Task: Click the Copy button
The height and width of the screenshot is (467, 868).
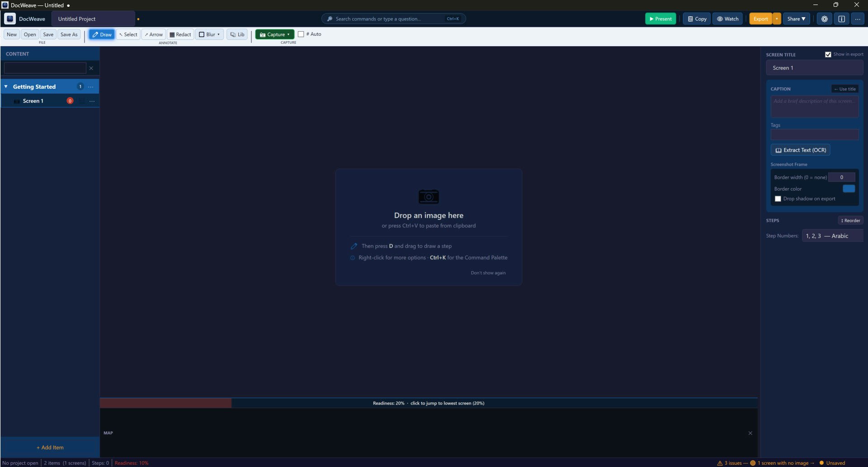Action: pyautogui.click(x=697, y=19)
